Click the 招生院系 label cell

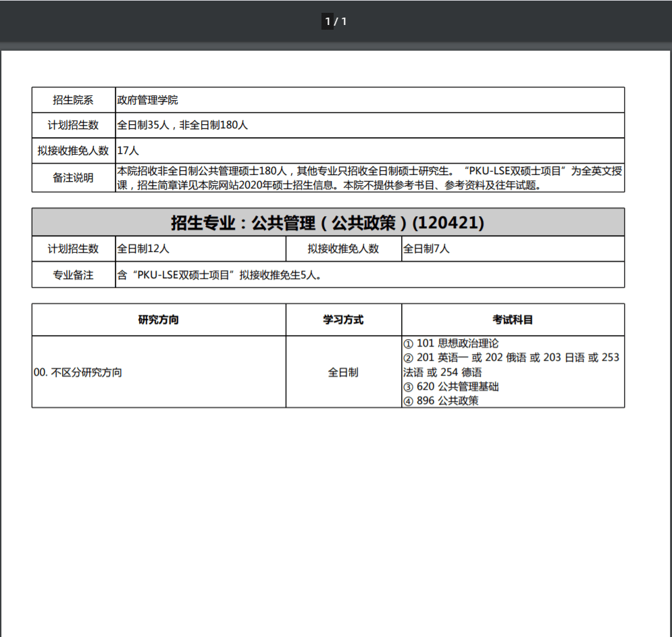tap(74, 100)
